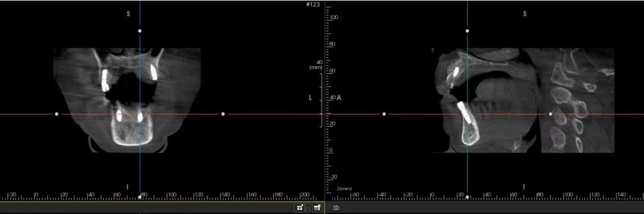The height and width of the screenshot is (214, 644).
Task: Click the 40 (mm) scale bar
Action: [321, 100]
